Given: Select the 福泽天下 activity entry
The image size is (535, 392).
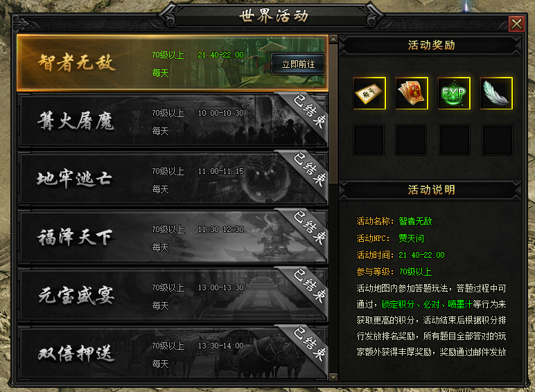Looking at the screenshot, I should [x=173, y=238].
